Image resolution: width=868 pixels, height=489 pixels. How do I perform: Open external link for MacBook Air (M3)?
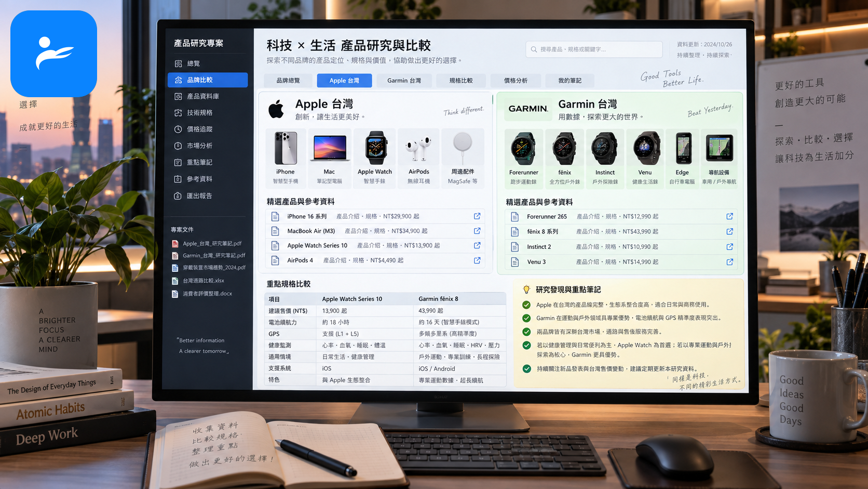click(477, 231)
